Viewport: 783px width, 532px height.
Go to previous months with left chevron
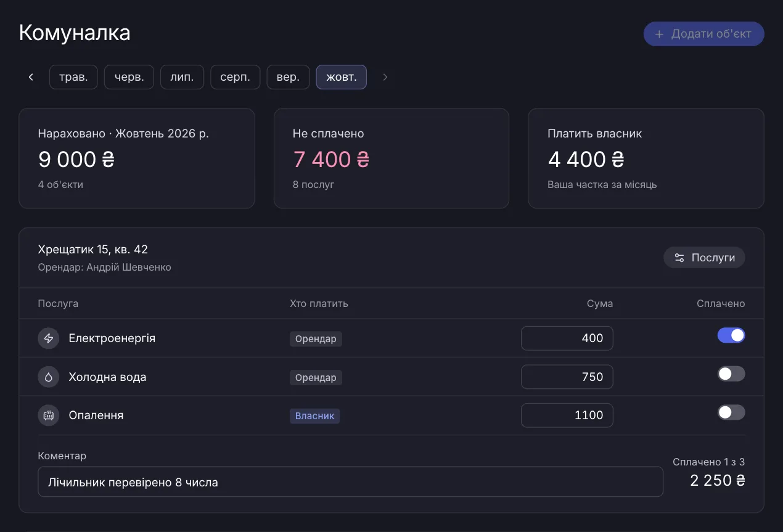31,77
